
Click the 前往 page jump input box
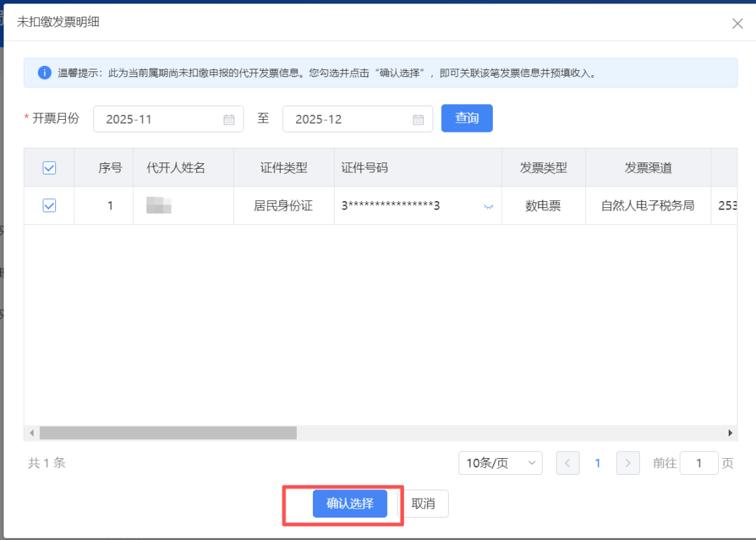coord(699,463)
